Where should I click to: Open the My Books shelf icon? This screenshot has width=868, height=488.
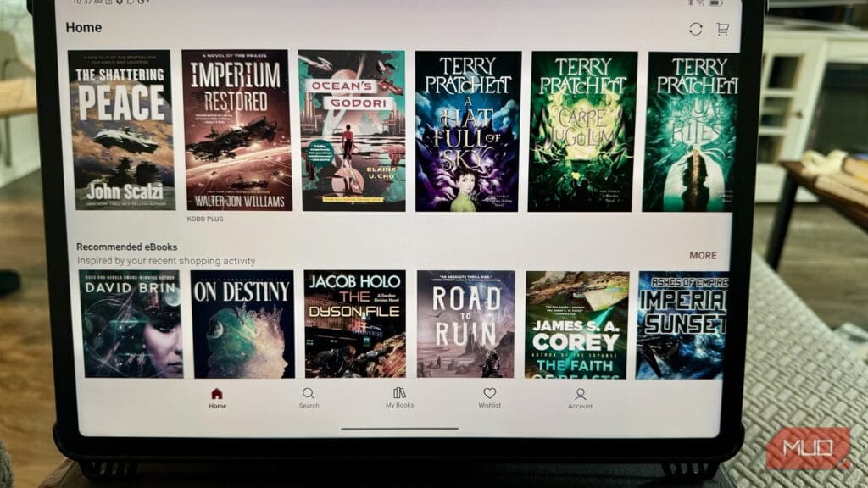pos(399,393)
